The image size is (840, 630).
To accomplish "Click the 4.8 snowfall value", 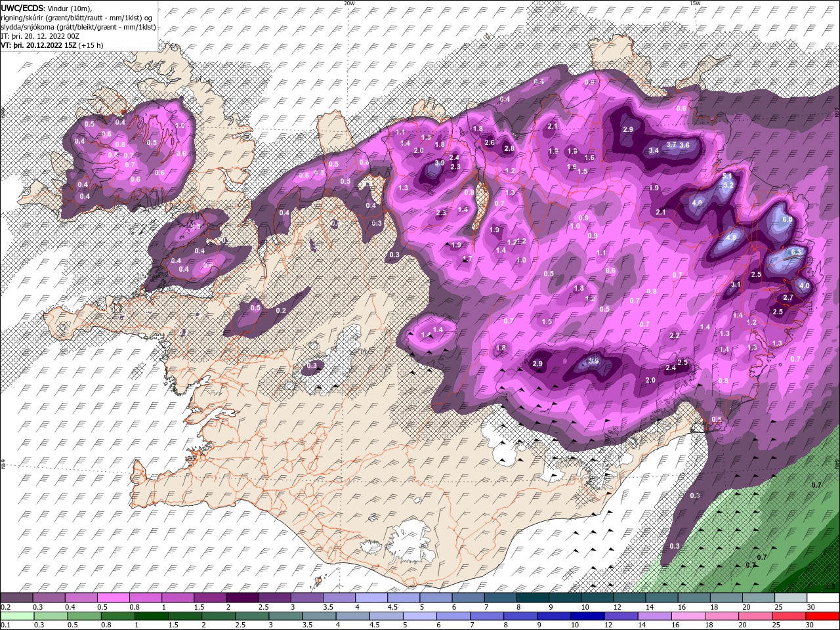I will [732, 237].
